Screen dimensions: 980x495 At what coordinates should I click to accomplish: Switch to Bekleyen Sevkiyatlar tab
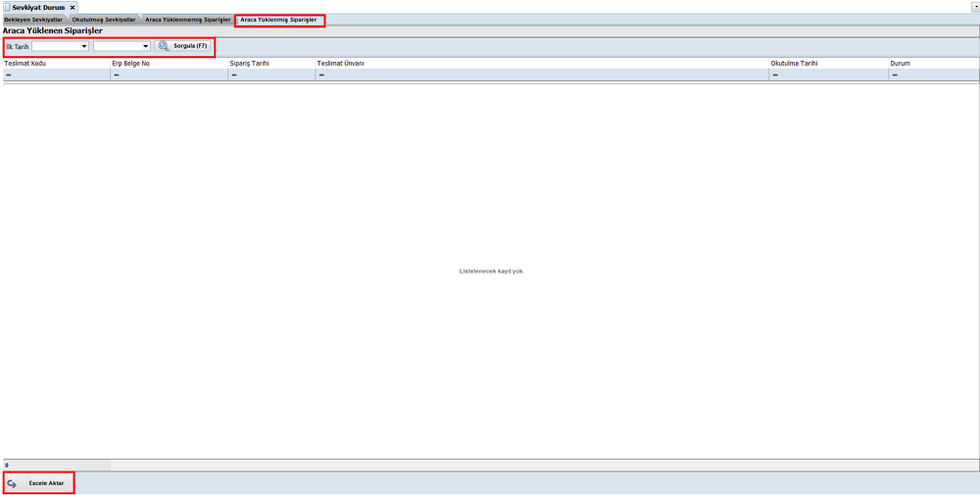point(33,20)
